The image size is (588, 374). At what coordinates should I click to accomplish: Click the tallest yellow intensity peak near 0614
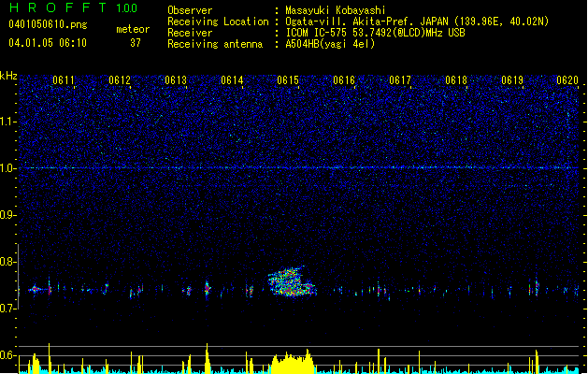[207, 358]
